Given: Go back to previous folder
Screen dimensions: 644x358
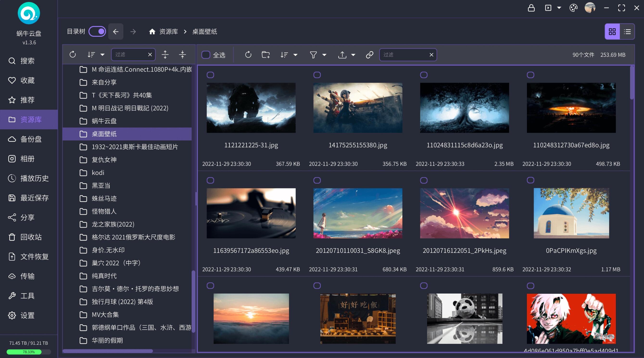Looking at the screenshot, I should pos(115,32).
